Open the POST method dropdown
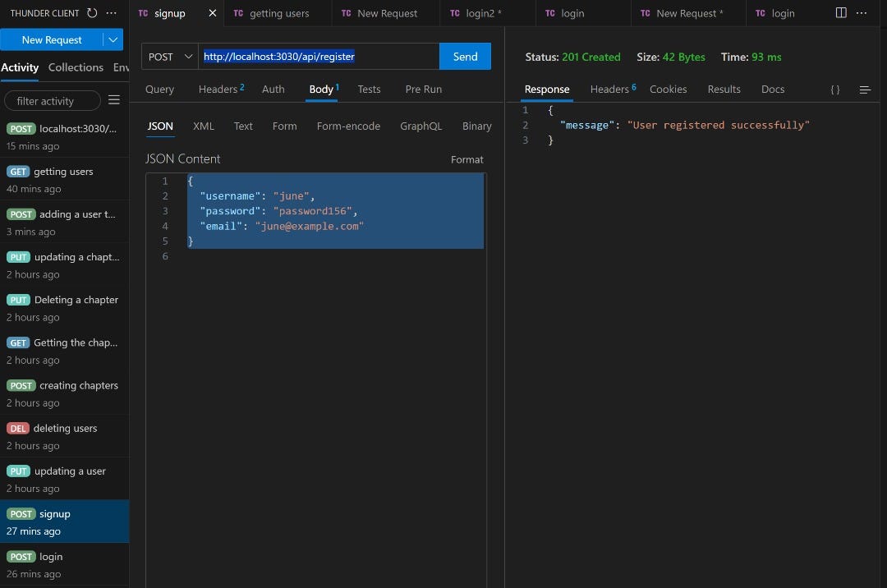This screenshot has width=887, height=588. pyautogui.click(x=170, y=56)
